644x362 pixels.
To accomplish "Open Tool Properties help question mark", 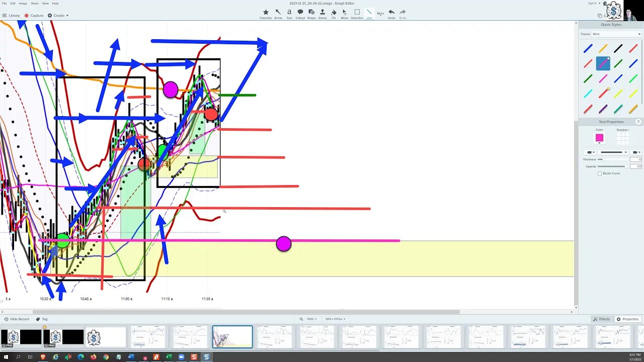I will (x=638, y=122).
